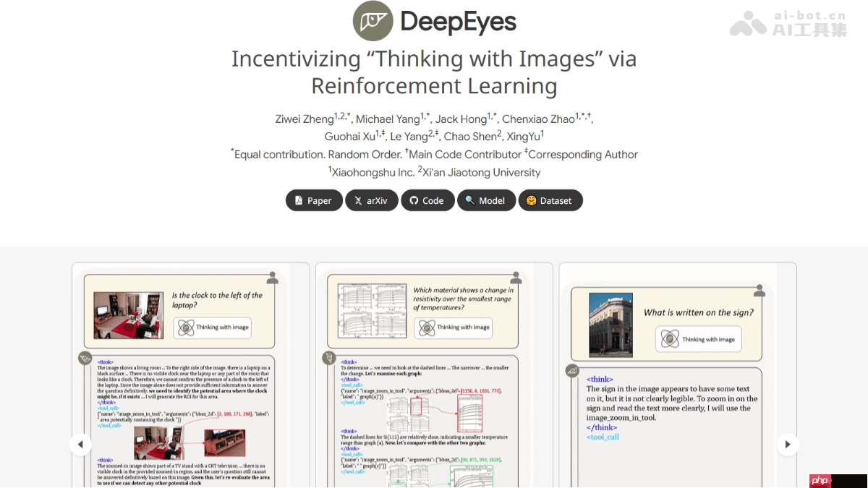
Task: Click the php logo badge
Action: click(x=819, y=480)
